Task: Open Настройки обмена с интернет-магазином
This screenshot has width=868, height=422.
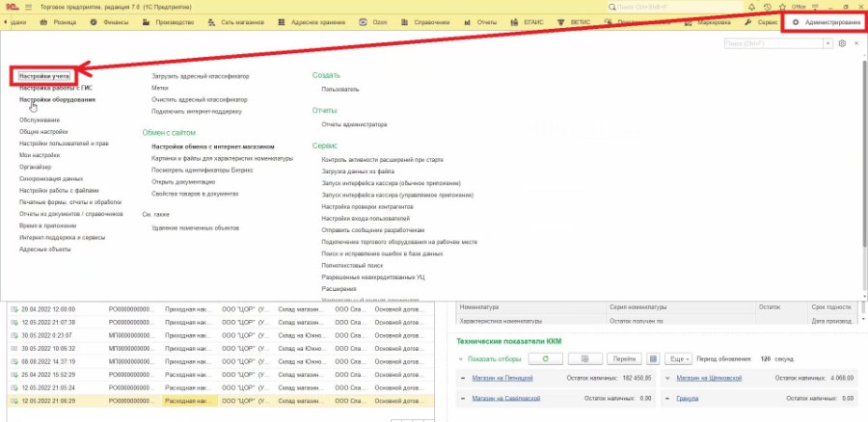Action: click(x=213, y=146)
